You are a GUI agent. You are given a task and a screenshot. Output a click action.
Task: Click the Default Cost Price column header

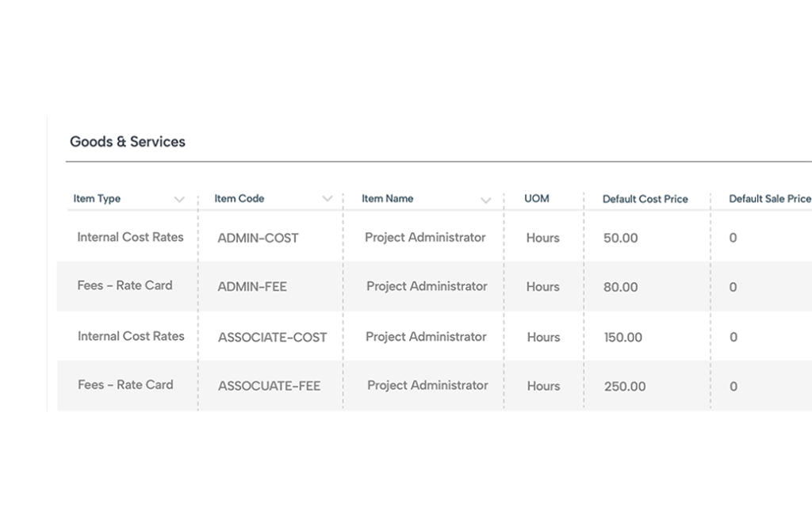pyautogui.click(x=645, y=199)
